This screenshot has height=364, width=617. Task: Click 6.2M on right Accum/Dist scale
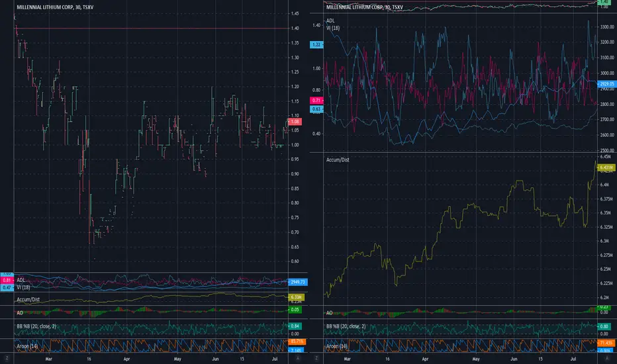point(604,298)
